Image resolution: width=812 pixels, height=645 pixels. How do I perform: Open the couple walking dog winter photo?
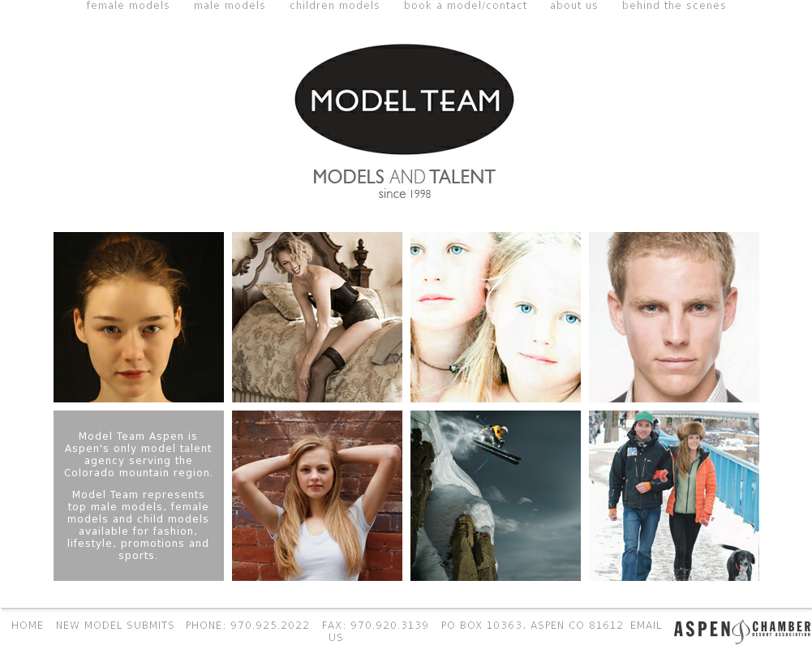tap(673, 495)
